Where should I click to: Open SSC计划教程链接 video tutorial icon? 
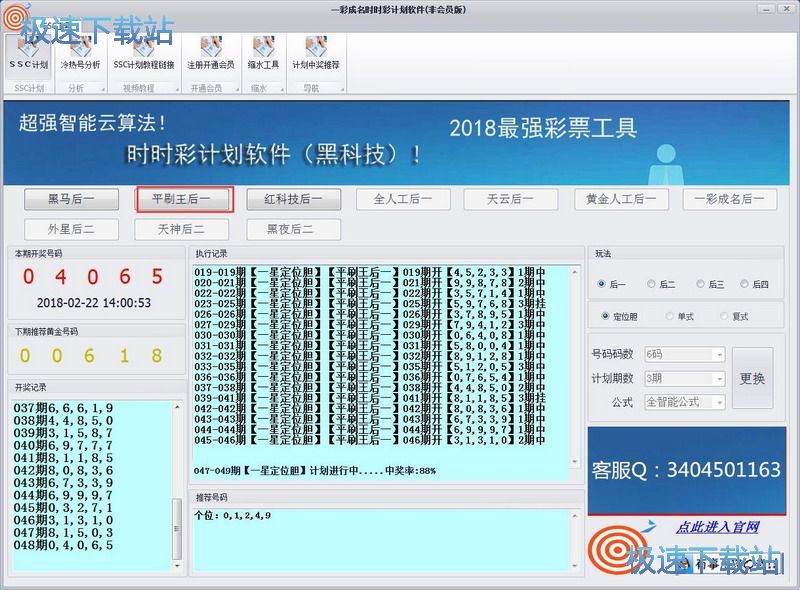pos(143,52)
